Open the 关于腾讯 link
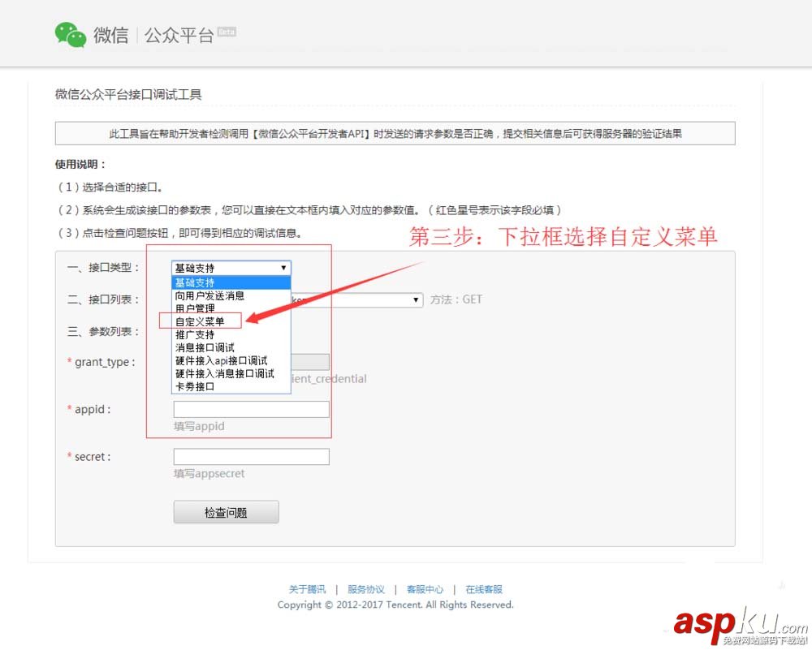The width and height of the screenshot is (812, 650). click(x=307, y=589)
